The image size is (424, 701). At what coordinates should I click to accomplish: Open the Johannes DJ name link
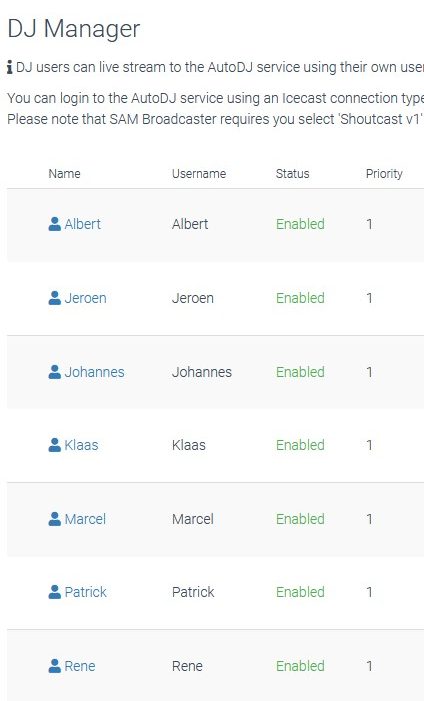tap(94, 372)
